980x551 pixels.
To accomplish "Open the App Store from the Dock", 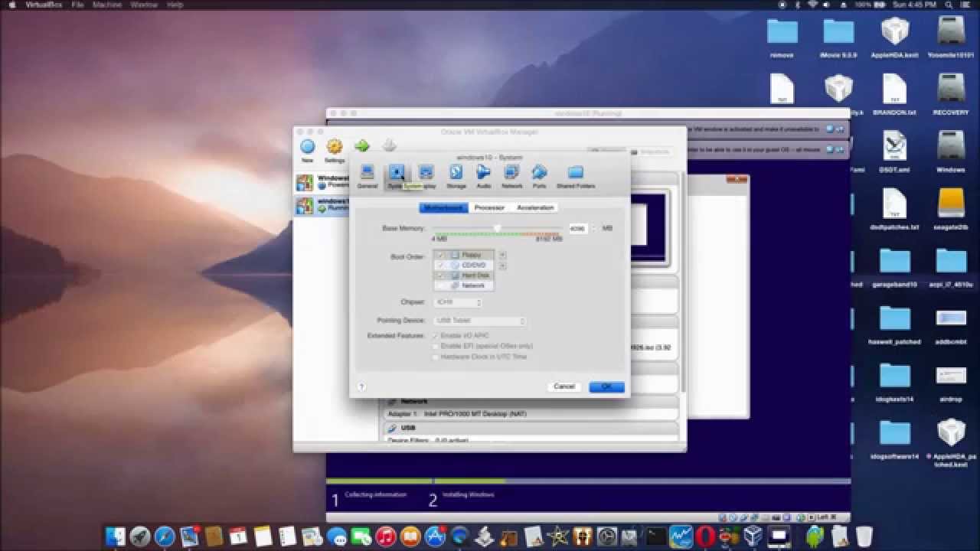I will (435, 536).
